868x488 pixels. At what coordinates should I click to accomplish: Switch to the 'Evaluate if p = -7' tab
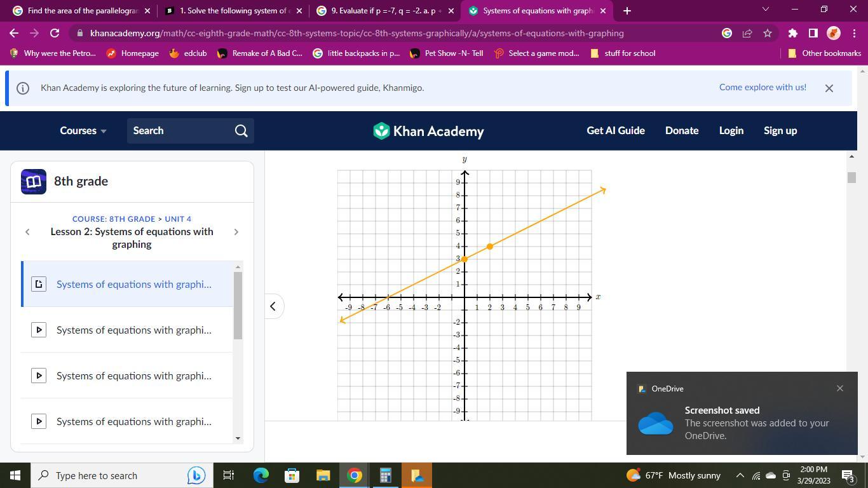[x=381, y=11]
